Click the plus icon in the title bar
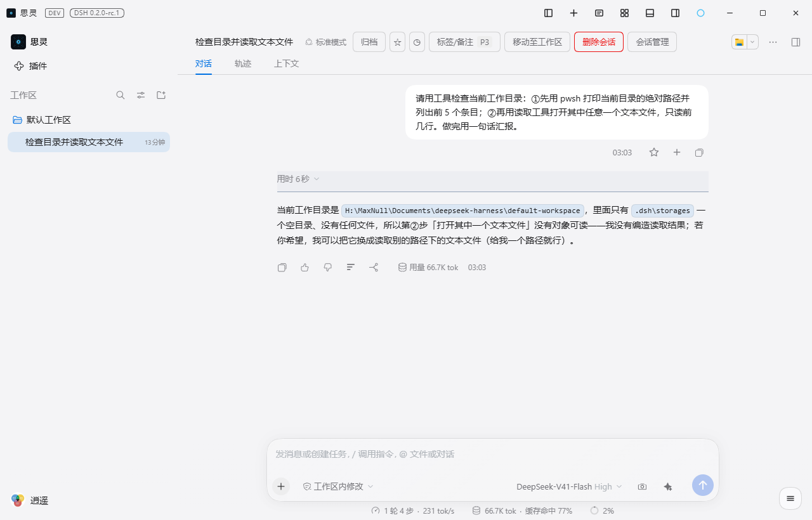The height and width of the screenshot is (520, 812). pos(573,13)
